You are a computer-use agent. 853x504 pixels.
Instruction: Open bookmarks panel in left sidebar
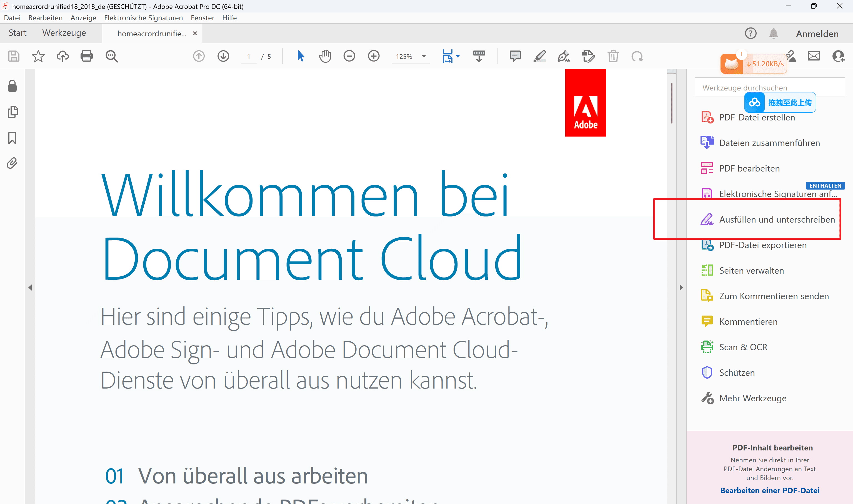point(12,138)
